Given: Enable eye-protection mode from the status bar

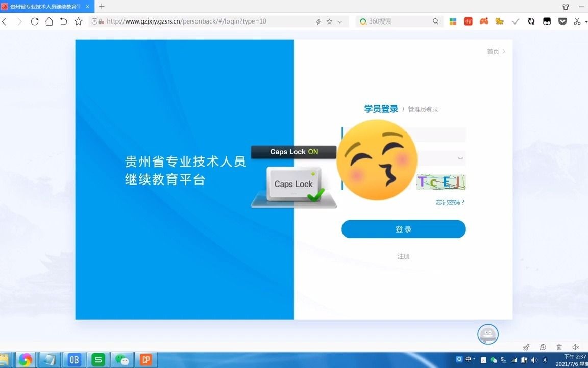Looking at the screenshot, I should point(542,347).
